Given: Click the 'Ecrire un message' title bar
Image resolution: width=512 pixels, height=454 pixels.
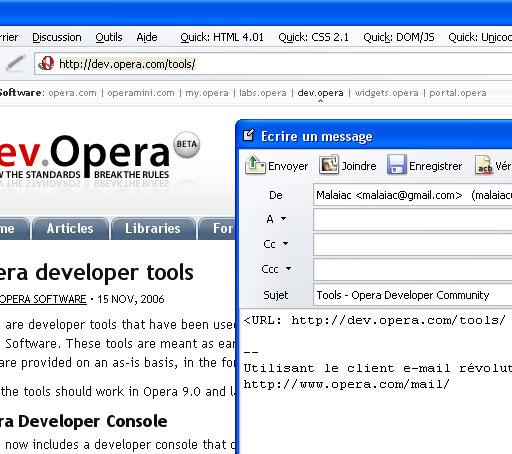Looking at the screenshot, I should [375, 136].
